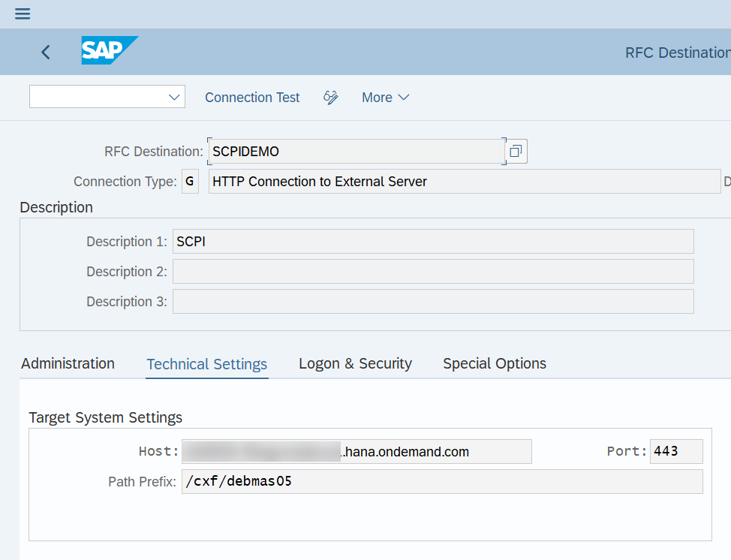The image size is (731, 560).
Task: Click the Description 3 field
Action: click(433, 302)
